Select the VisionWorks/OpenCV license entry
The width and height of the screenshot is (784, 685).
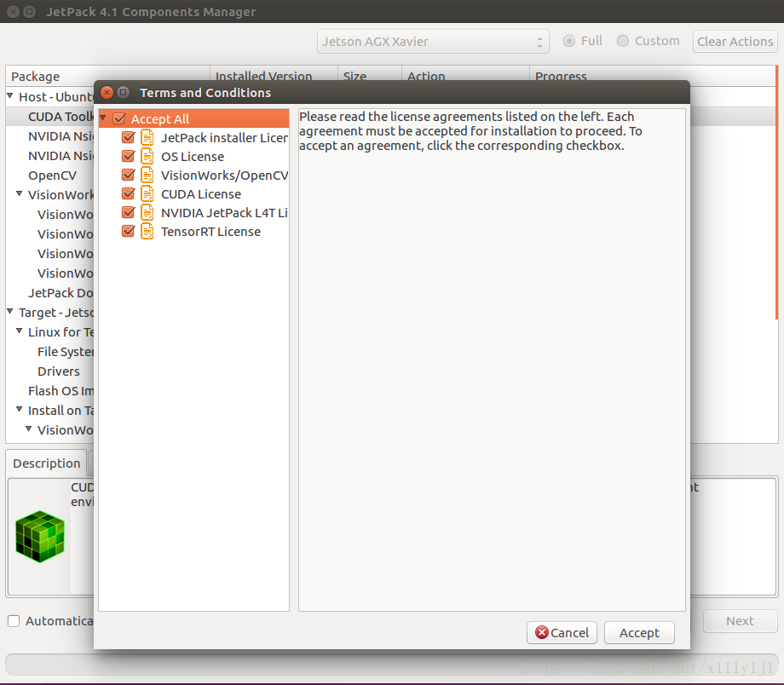coord(224,175)
